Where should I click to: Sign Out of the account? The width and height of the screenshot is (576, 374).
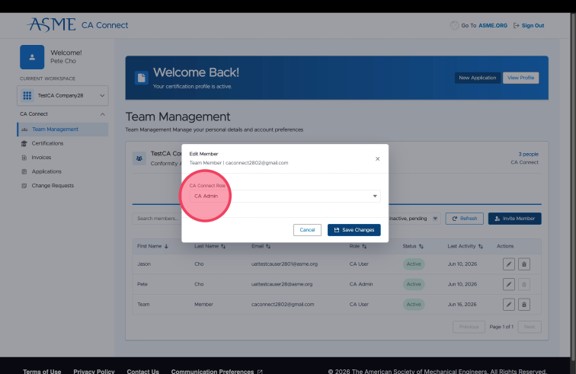(x=529, y=25)
